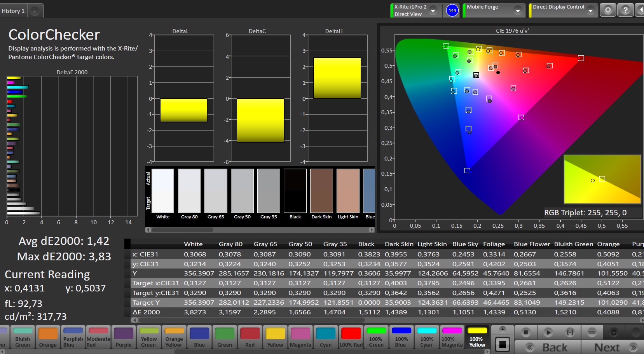The image size is (644, 354).
Task: Click the single reading bracket icon
Action: tap(570, 332)
